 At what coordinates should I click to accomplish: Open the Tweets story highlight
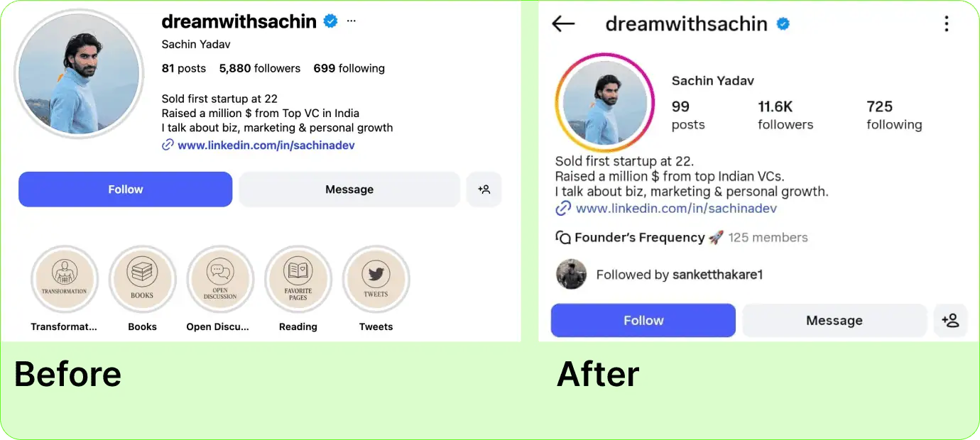coord(376,279)
